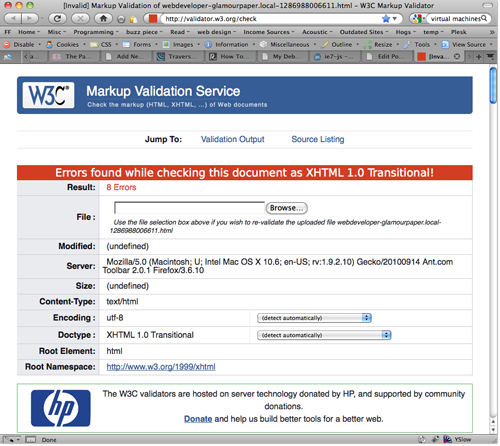This screenshot has width=500, height=446.
Task: Click the round status bar icon beside Done-side tools
Action: 422,440
